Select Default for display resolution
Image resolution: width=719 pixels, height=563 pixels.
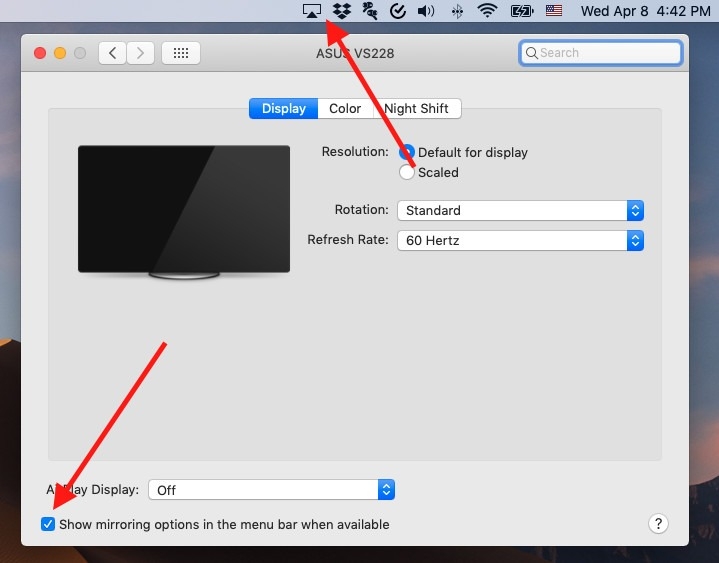(407, 152)
